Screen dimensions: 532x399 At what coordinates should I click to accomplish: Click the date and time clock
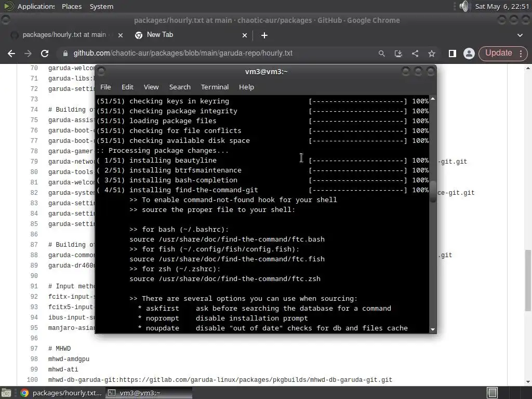tap(502, 6)
